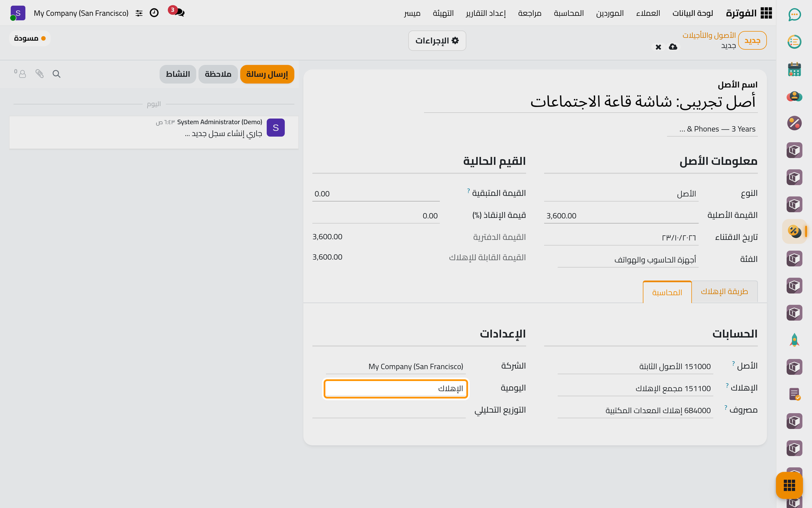The height and width of the screenshot is (508, 812).
Task: Open the Calendar app sidebar icon
Action: (x=794, y=69)
